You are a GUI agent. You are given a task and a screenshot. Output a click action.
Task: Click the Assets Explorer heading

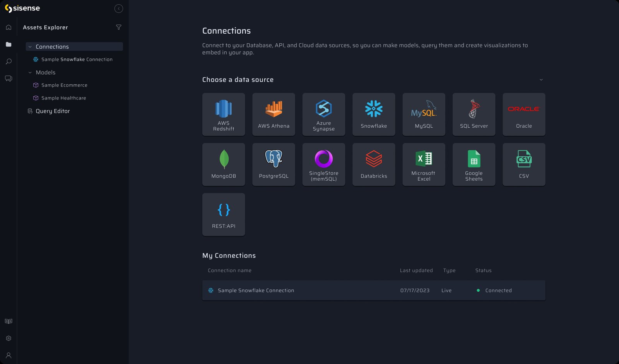tap(45, 27)
